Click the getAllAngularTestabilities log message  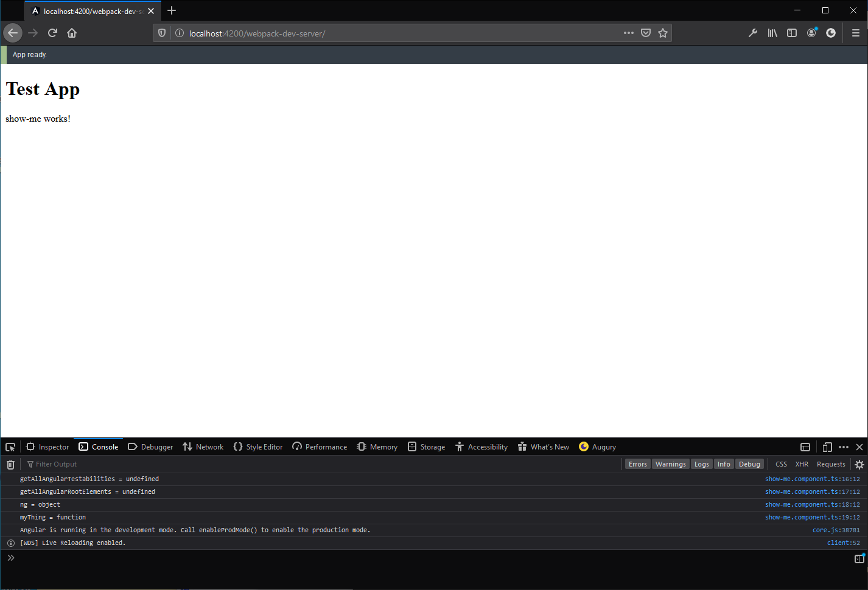(89, 479)
